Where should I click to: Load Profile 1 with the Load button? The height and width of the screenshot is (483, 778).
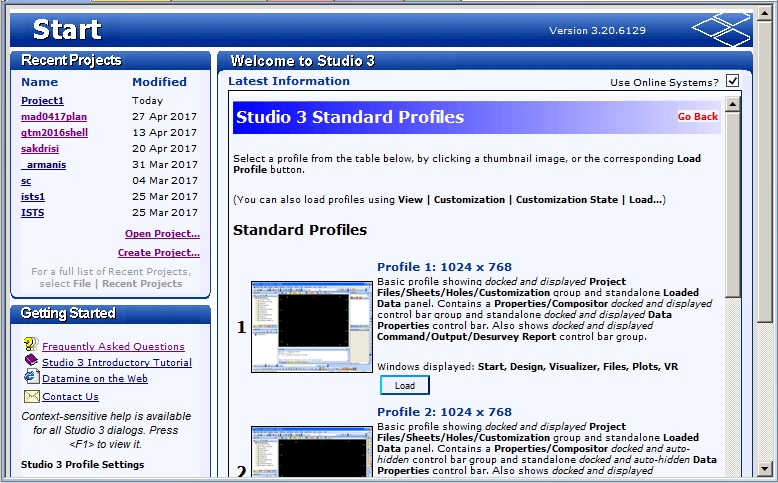(x=405, y=385)
